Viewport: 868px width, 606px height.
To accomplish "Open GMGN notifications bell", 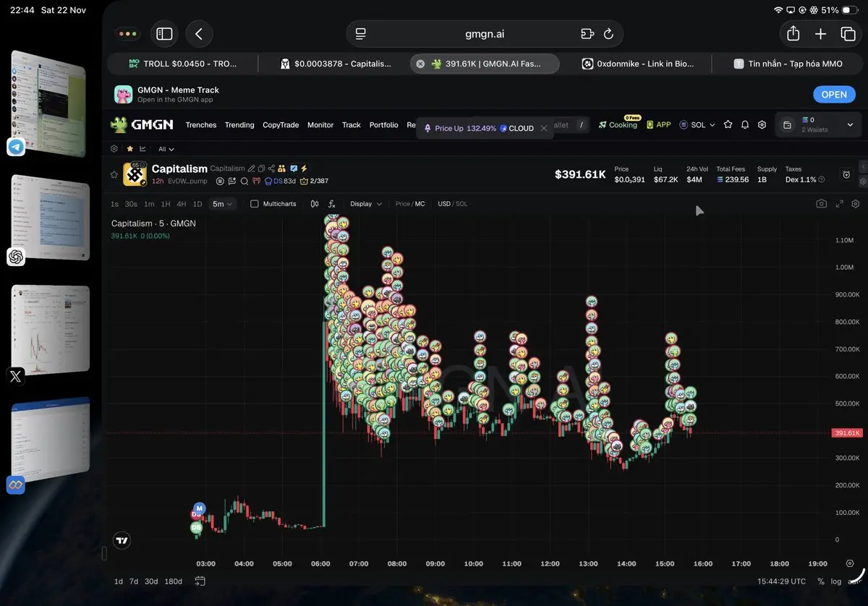I will [745, 125].
